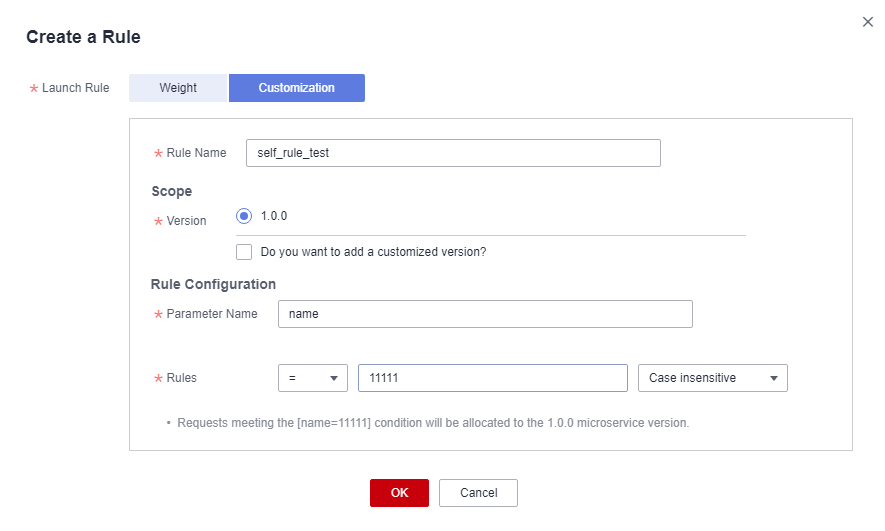Click the customized version question label text
885x531 pixels.
pyautogui.click(x=373, y=252)
